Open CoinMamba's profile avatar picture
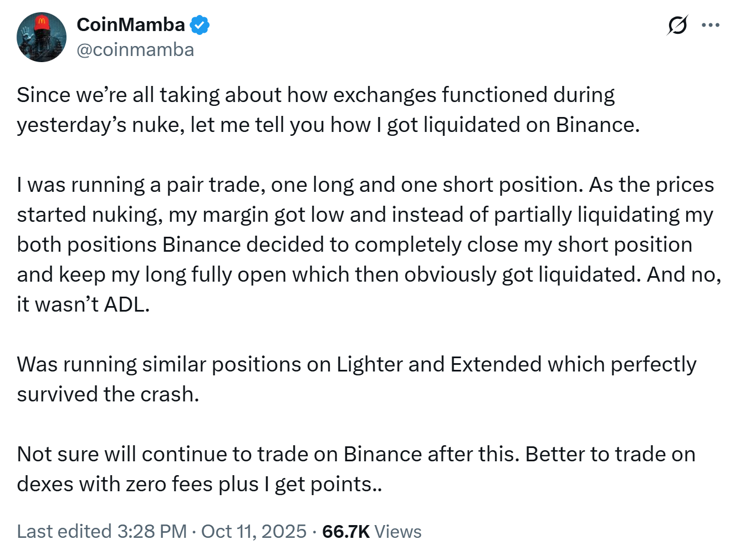 tap(42, 38)
